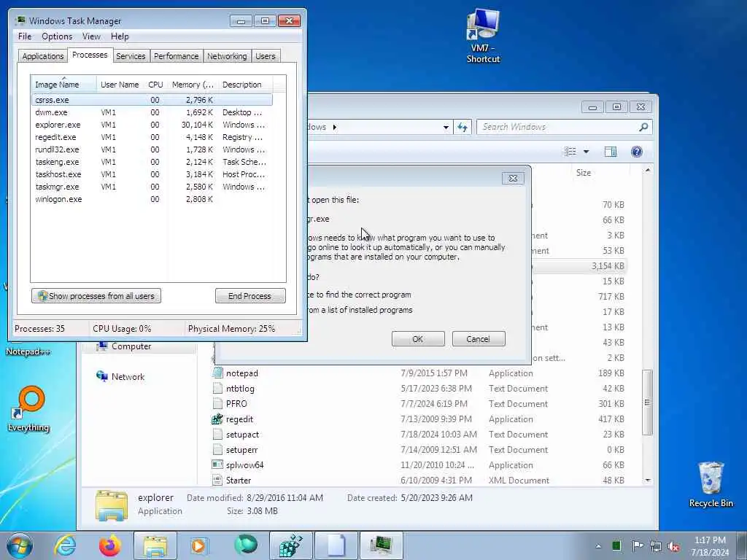Click the muted volume tray icon
Image resolution: width=747 pixels, height=560 pixels.
pyautogui.click(x=674, y=547)
